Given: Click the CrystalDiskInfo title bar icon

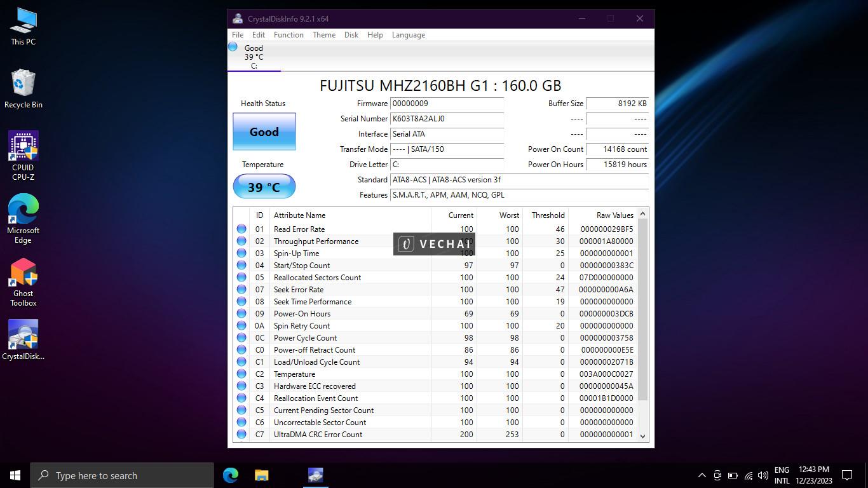Looking at the screenshot, I should pyautogui.click(x=238, y=18).
